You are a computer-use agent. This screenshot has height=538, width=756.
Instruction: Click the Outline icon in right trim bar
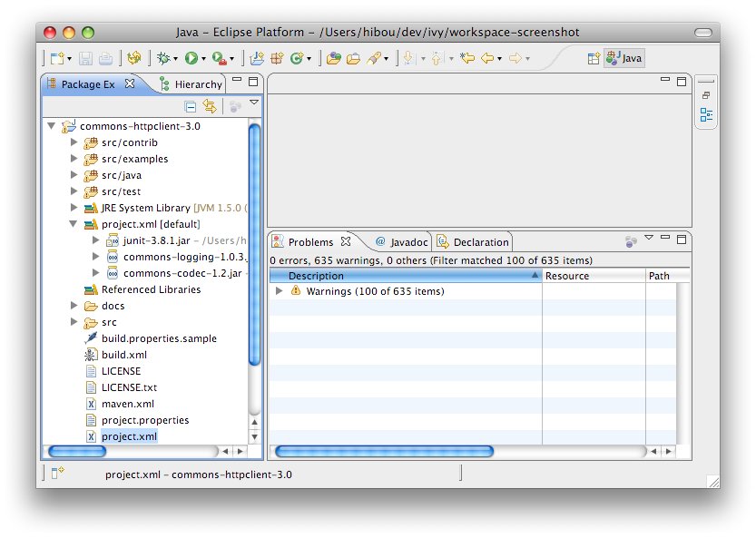(706, 115)
